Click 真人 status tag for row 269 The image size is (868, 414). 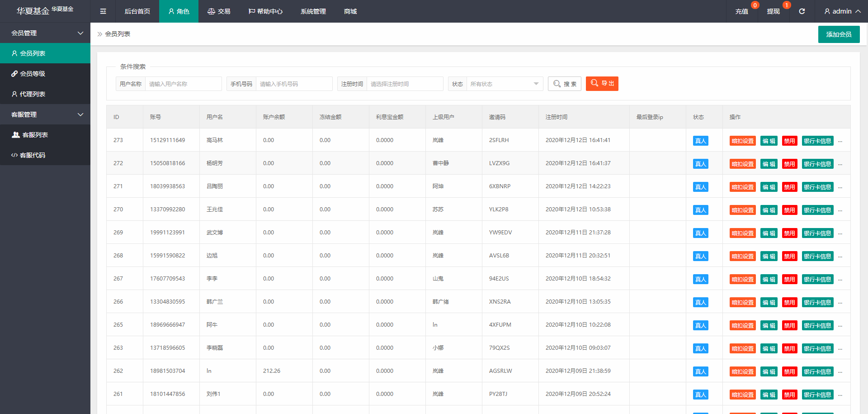click(x=700, y=233)
